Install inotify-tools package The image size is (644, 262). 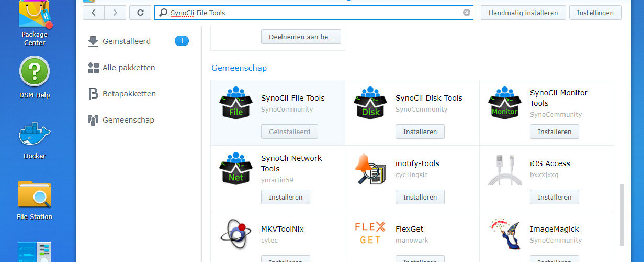coord(420,197)
